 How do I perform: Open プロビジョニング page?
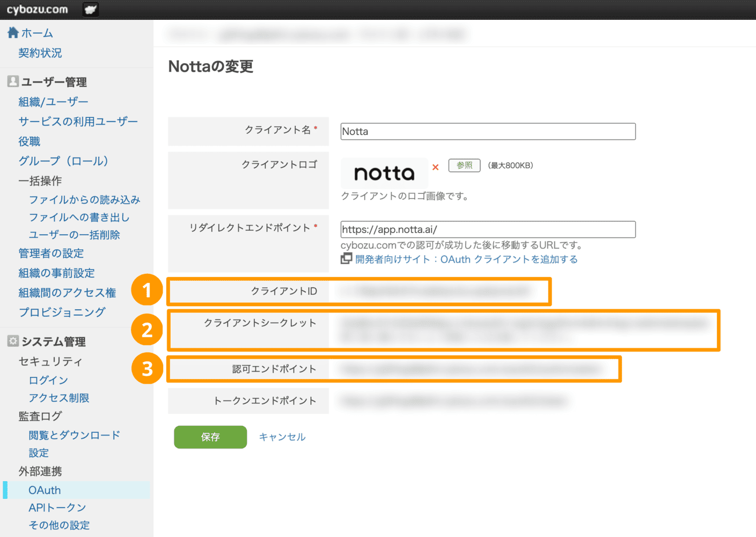[62, 313]
